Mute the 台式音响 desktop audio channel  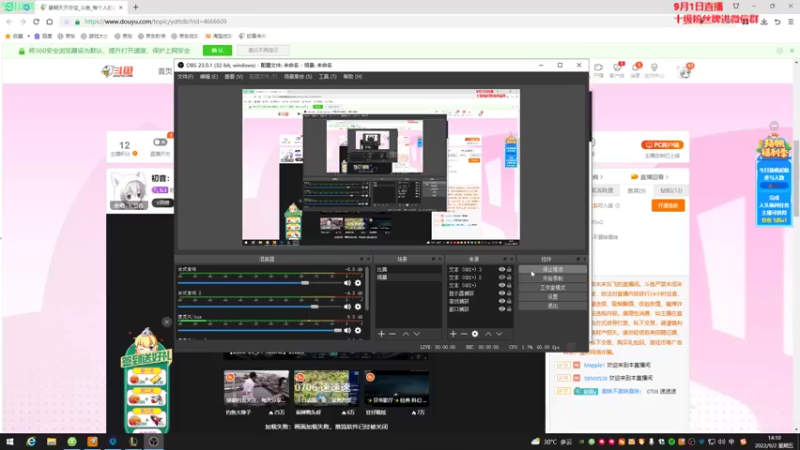coord(347,283)
